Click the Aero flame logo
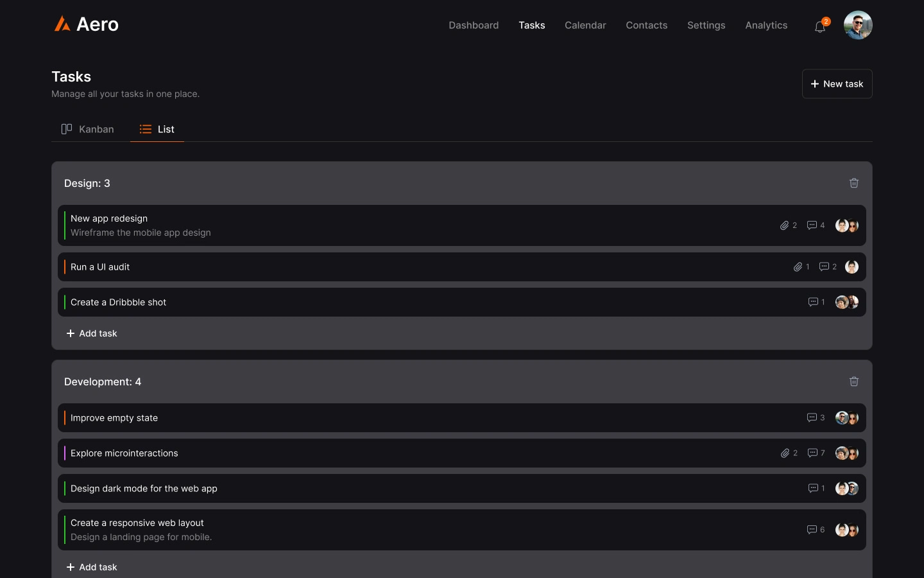924x578 pixels. [x=62, y=24]
